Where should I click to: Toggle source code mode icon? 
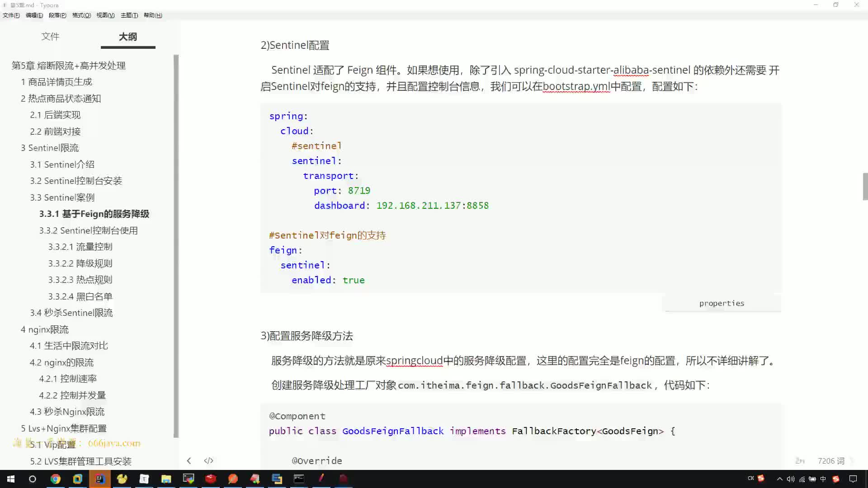208,460
